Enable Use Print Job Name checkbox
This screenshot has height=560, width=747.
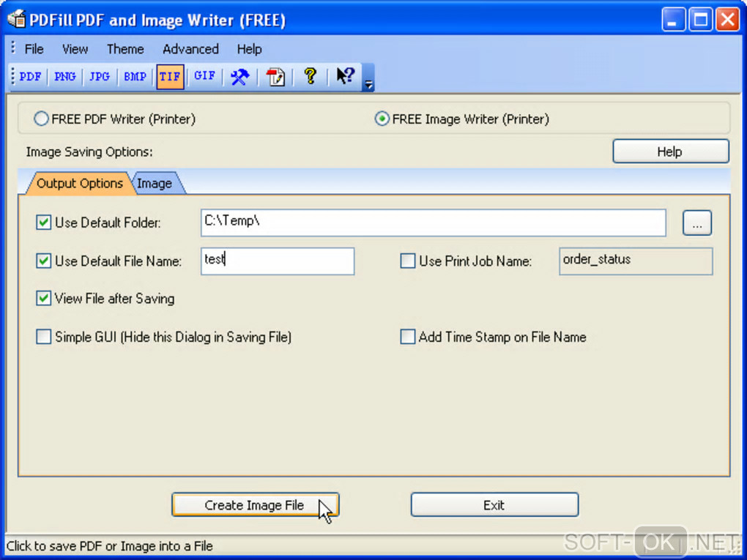tap(407, 261)
